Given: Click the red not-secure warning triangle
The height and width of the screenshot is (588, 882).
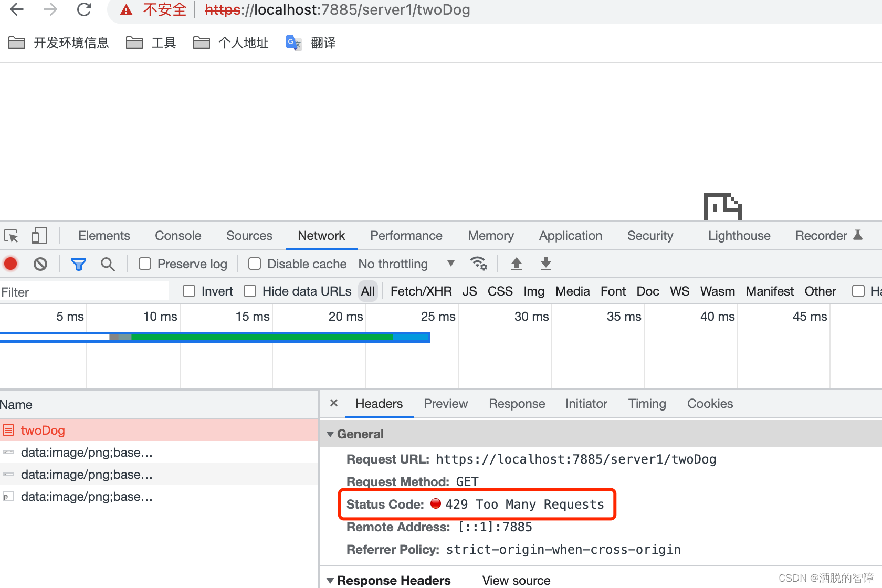Looking at the screenshot, I should coord(126,10).
